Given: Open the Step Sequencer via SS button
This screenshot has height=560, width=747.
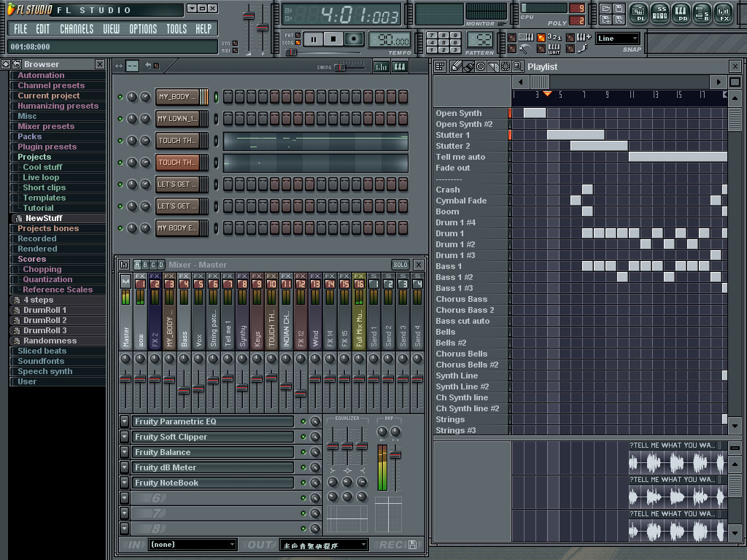Looking at the screenshot, I should (x=659, y=13).
